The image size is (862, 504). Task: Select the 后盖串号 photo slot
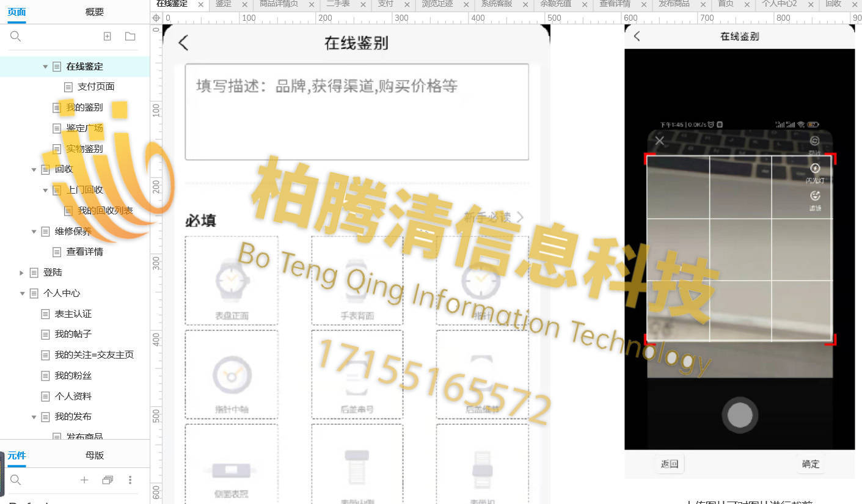(357, 374)
